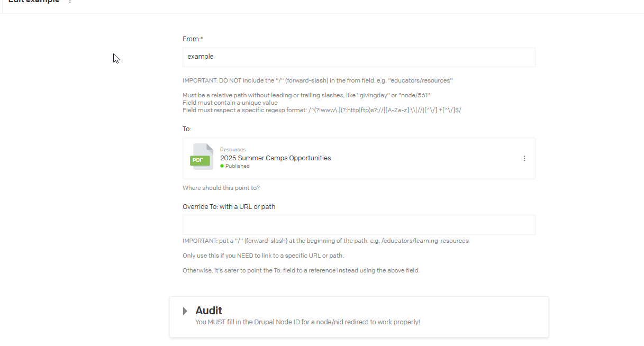Click the "From:*" field label
This screenshot has width=644, height=346.
pyautogui.click(x=193, y=39)
